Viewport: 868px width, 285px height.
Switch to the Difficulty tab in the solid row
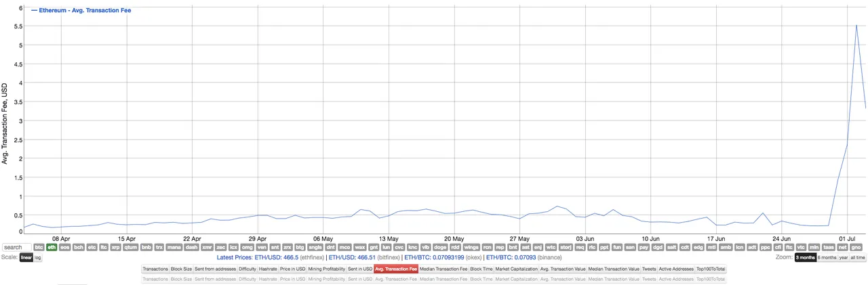[x=248, y=269]
